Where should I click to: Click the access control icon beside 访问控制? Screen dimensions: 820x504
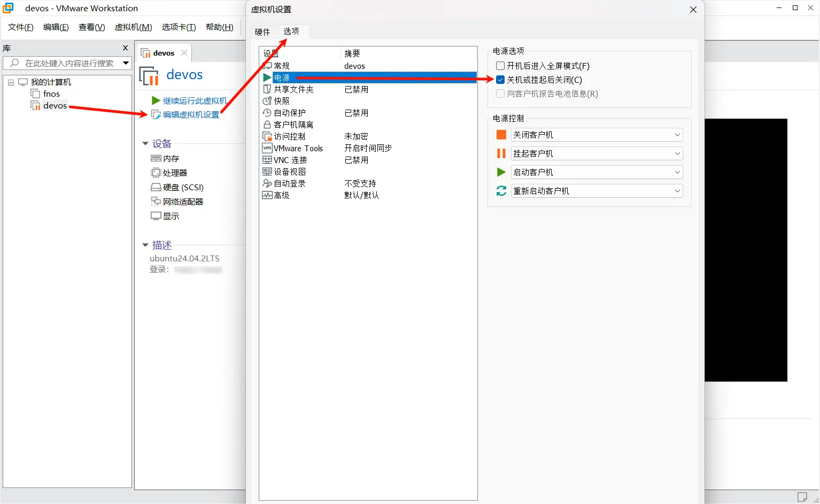[267, 136]
